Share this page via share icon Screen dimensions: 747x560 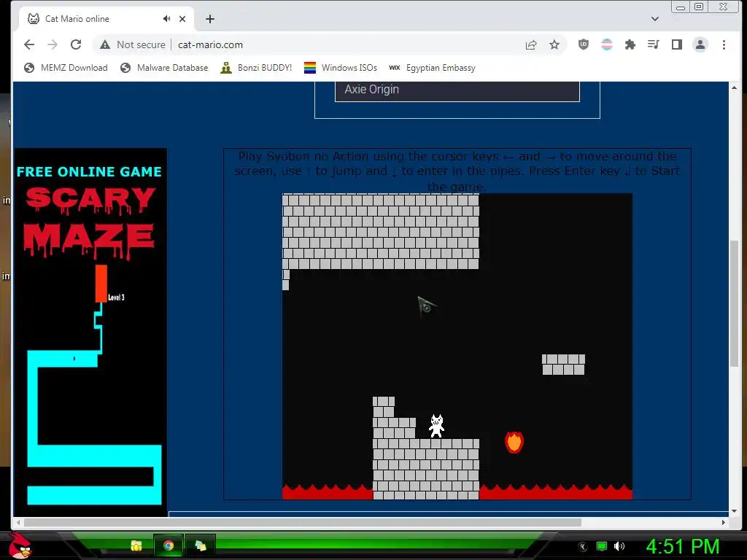[x=531, y=44]
